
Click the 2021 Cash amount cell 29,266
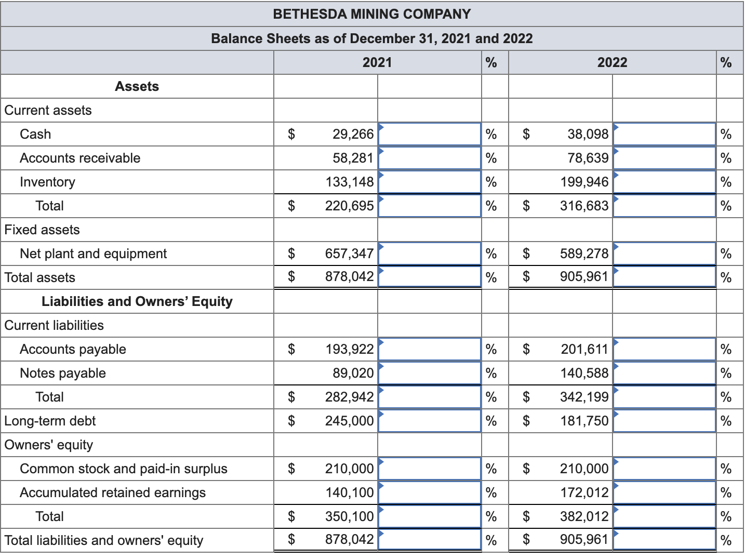(x=353, y=134)
